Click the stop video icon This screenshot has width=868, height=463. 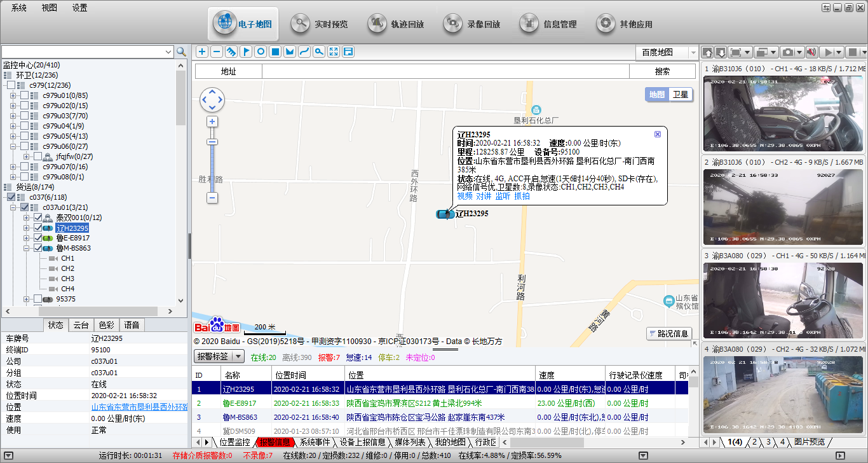click(x=853, y=52)
